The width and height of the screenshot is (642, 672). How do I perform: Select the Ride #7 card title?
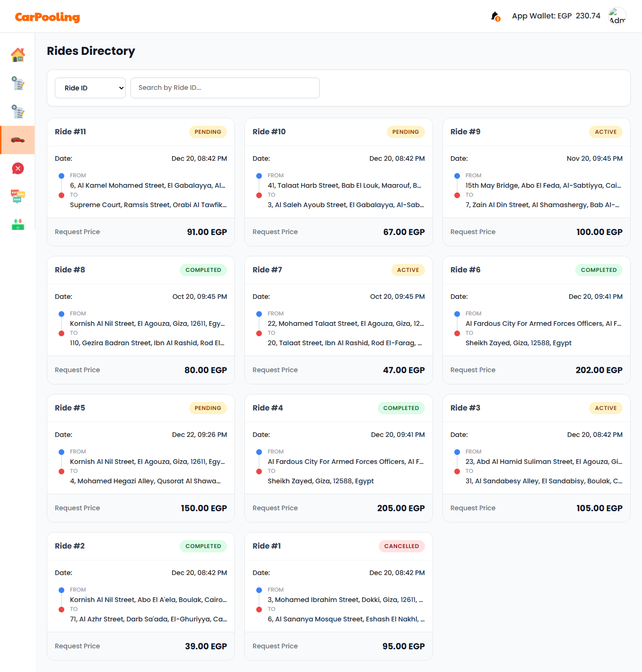267,270
